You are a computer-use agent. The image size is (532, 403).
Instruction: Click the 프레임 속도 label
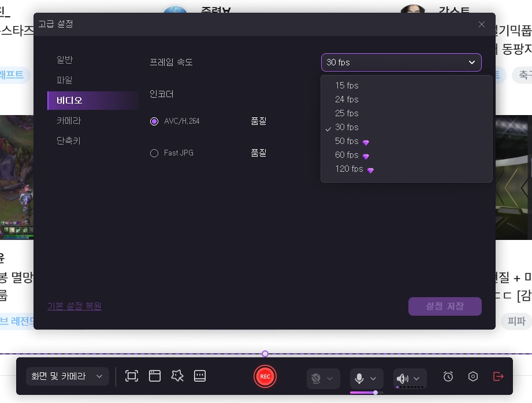coord(171,62)
